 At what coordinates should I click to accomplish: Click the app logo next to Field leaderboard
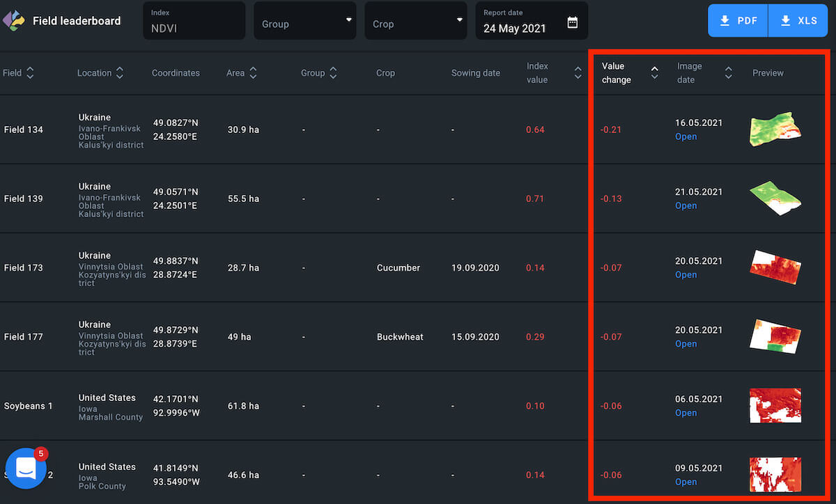pyautogui.click(x=14, y=21)
